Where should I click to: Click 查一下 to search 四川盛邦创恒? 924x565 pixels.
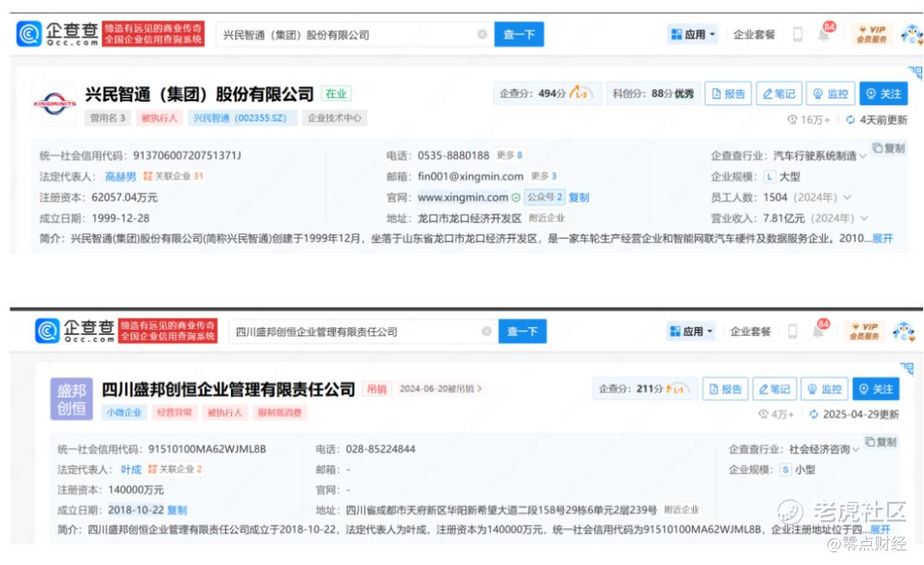tap(522, 330)
